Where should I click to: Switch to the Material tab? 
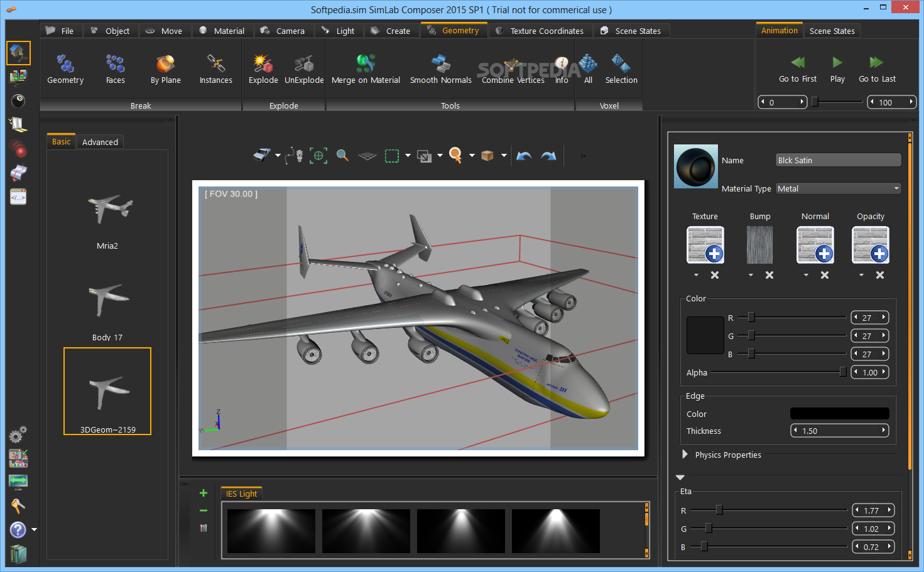coord(222,31)
